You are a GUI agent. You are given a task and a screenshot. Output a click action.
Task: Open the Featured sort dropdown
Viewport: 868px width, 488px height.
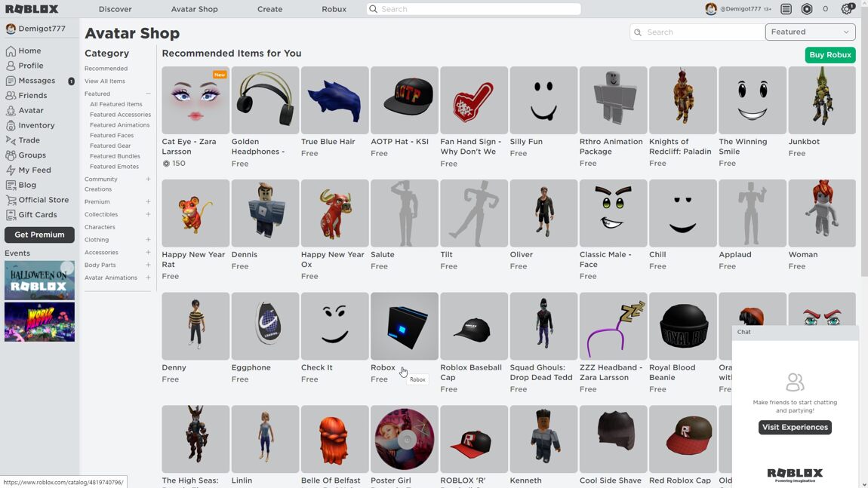pos(810,32)
